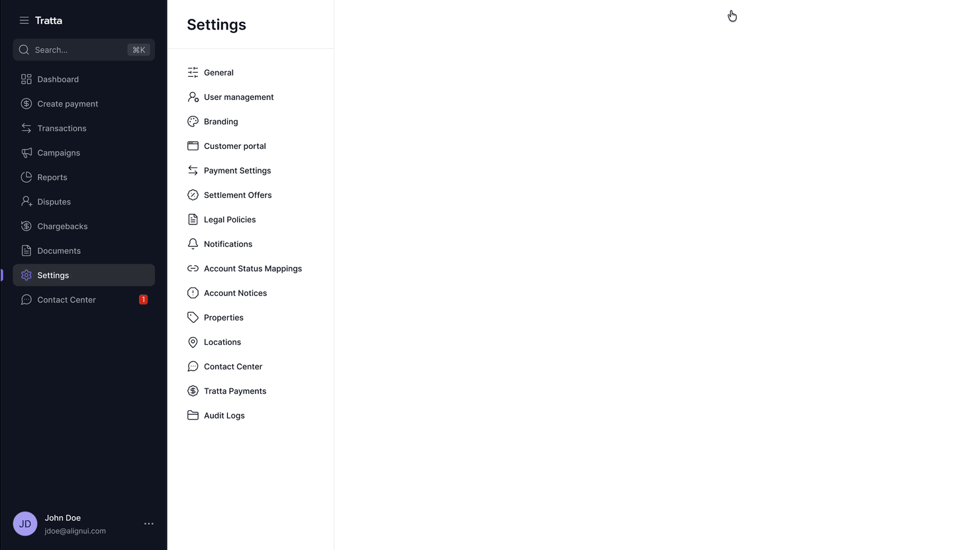Click the Campaigns megaphone icon
The width and height of the screenshot is (980, 550).
(x=26, y=153)
